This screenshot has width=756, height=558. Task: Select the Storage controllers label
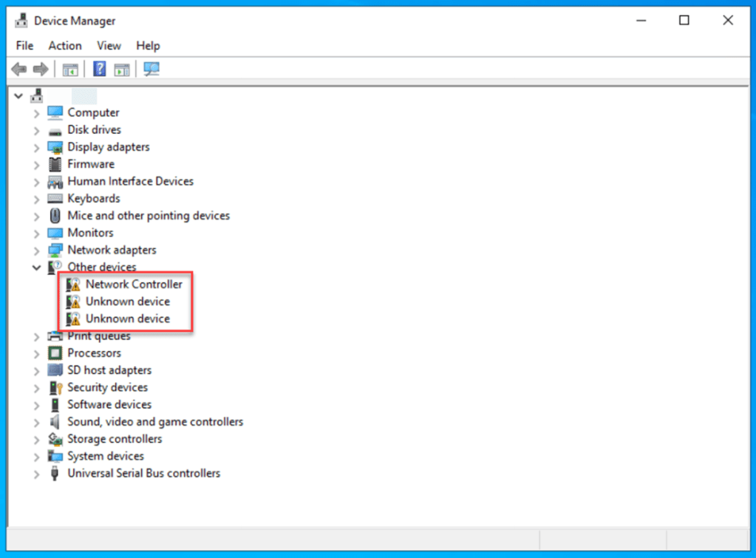[x=115, y=439]
